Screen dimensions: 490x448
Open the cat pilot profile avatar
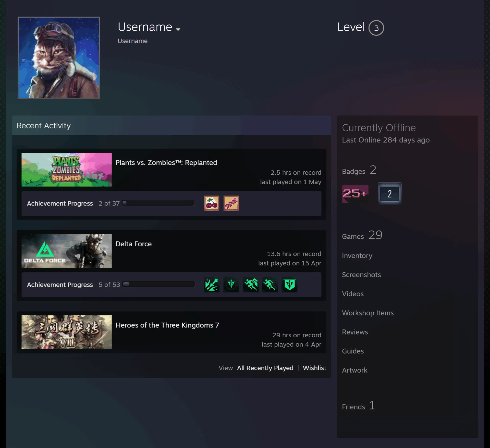point(59,58)
